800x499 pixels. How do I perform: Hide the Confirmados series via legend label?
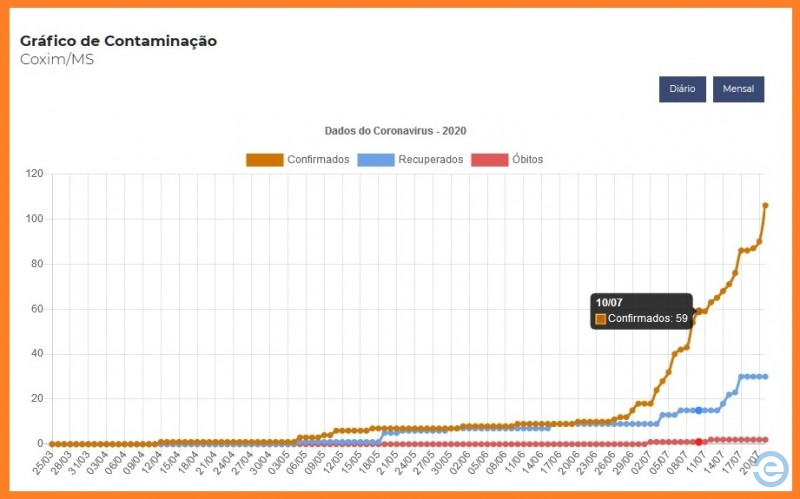click(x=317, y=160)
